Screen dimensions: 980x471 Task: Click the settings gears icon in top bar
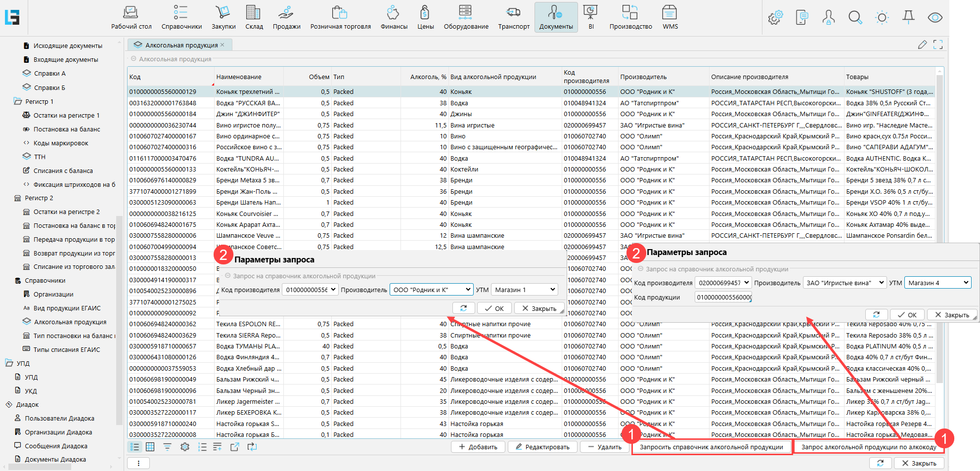(775, 18)
